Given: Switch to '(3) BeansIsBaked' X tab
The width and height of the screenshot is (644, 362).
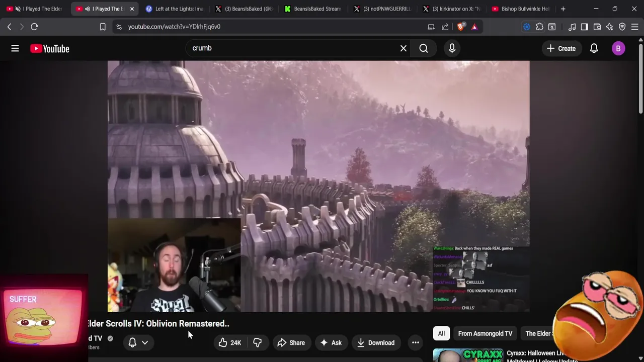Looking at the screenshot, I should pyautogui.click(x=244, y=9).
